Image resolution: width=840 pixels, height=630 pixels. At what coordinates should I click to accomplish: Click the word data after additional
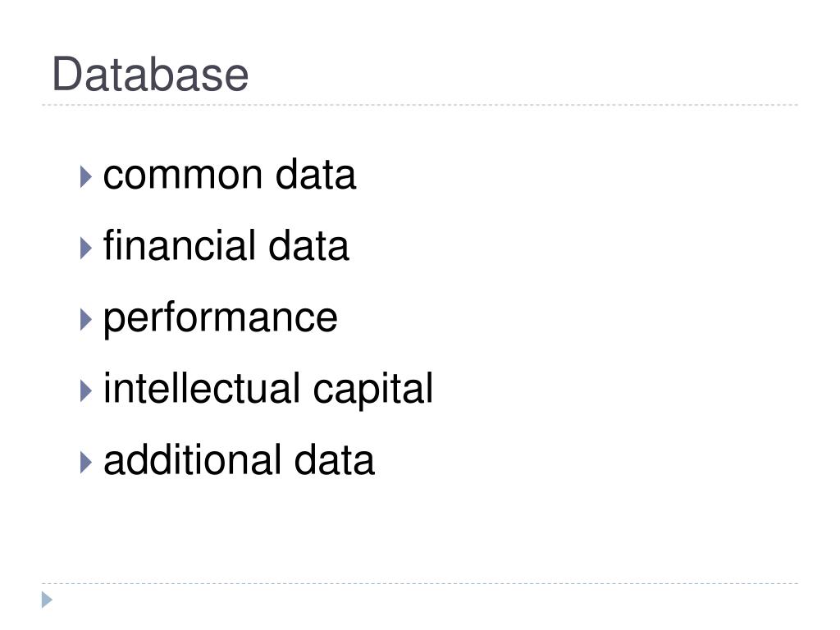335,459
